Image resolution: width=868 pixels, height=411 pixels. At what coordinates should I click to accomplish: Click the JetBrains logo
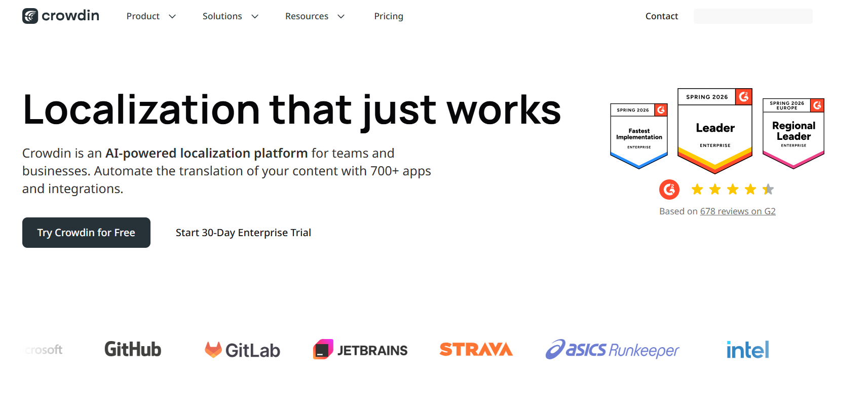[360, 350]
